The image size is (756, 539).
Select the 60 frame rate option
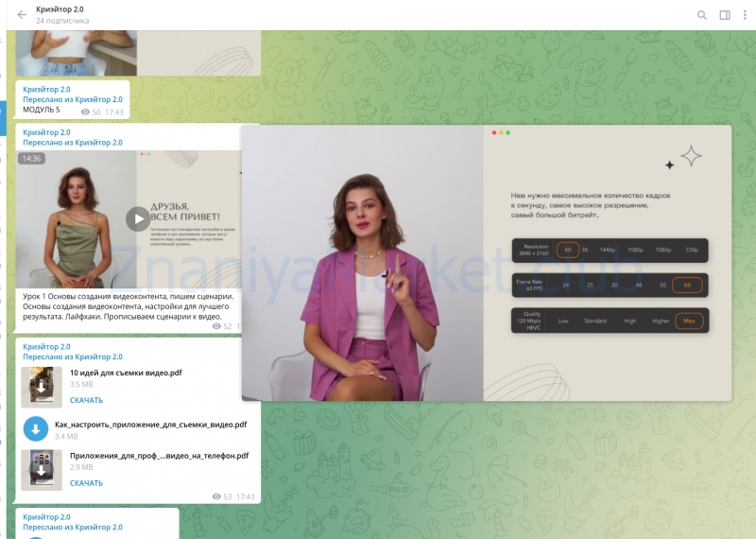[x=687, y=285]
